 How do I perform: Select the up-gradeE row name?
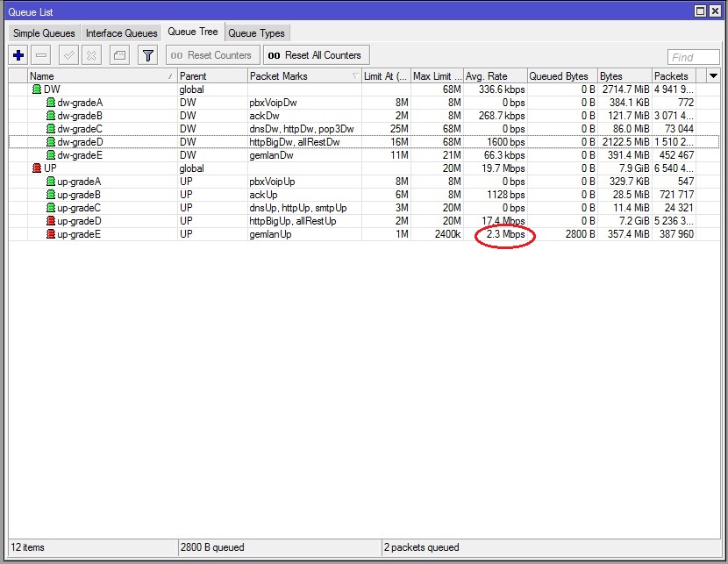79,234
